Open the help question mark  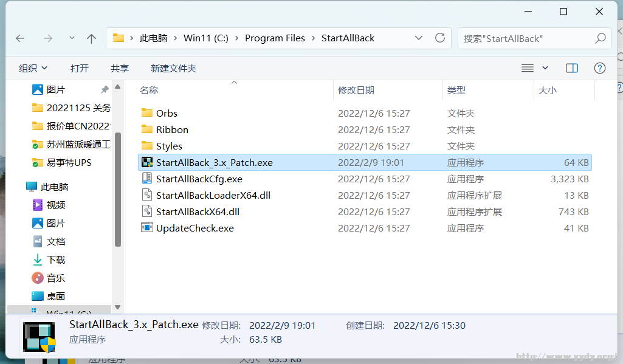(599, 68)
